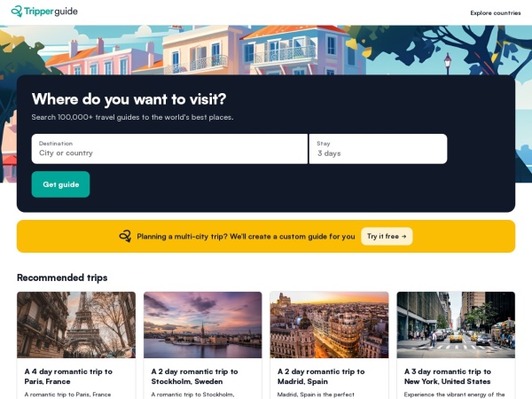The image size is (532, 399).
Task: Open the Stockholm sunset photo
Action: pos(203,325)
